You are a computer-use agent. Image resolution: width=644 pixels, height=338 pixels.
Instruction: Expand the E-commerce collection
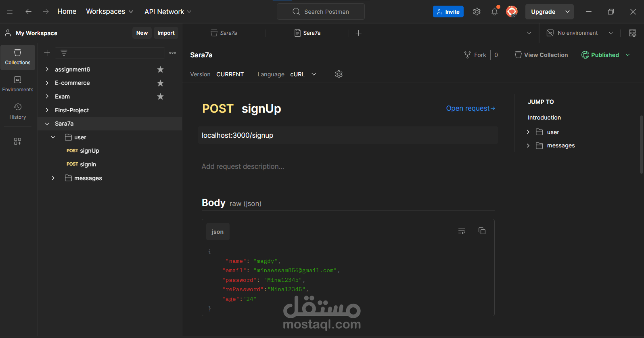pyautogui.click(x=47, y=83)
